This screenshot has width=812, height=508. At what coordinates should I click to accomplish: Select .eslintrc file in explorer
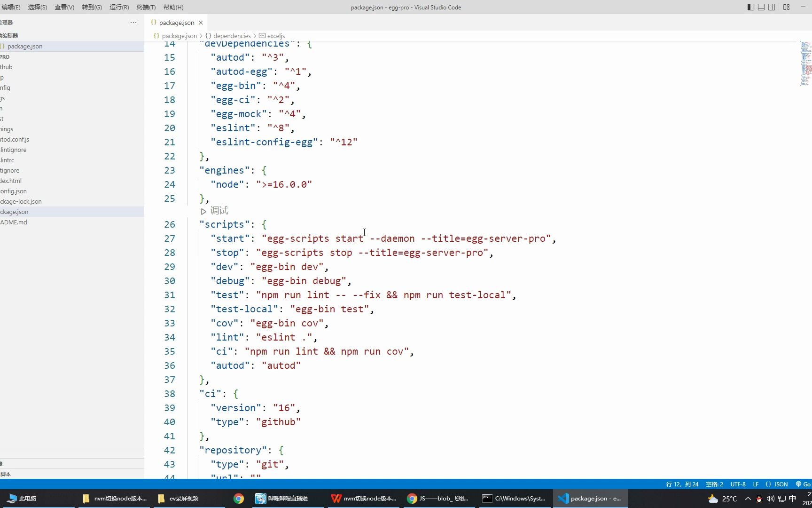click(72, 160)
